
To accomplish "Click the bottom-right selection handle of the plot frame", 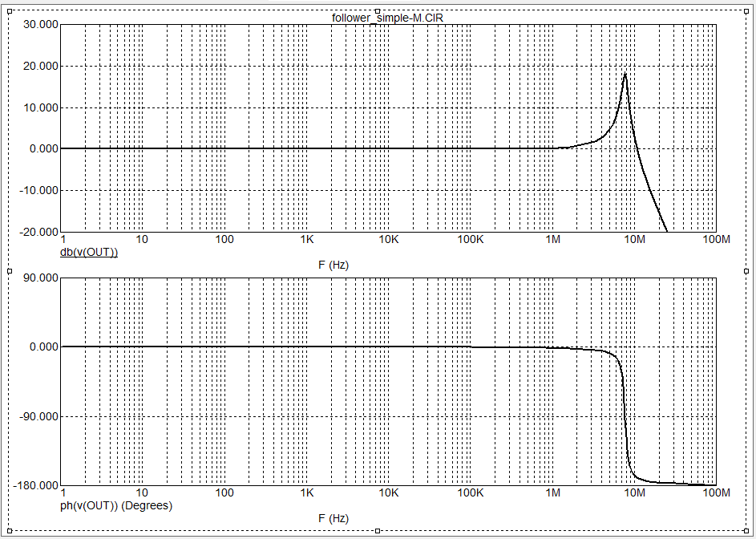I will [x=746, y=531].
